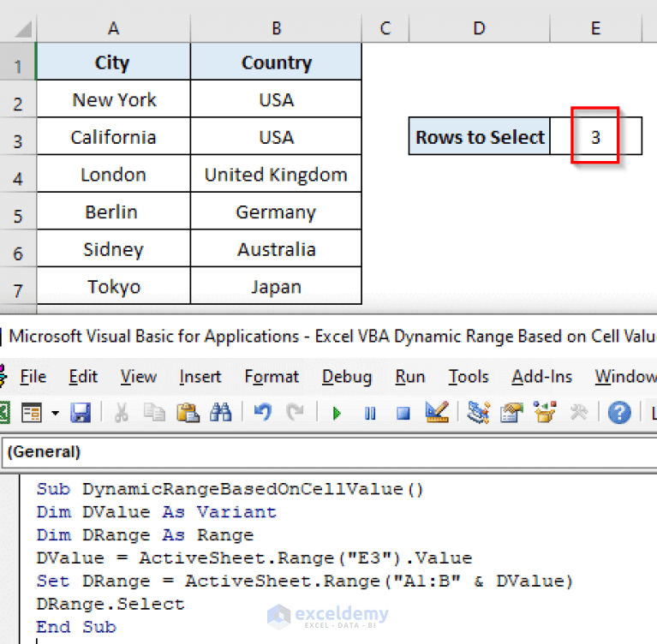Select the California cell
657x644 pixels.
click(x=114, y=137)
